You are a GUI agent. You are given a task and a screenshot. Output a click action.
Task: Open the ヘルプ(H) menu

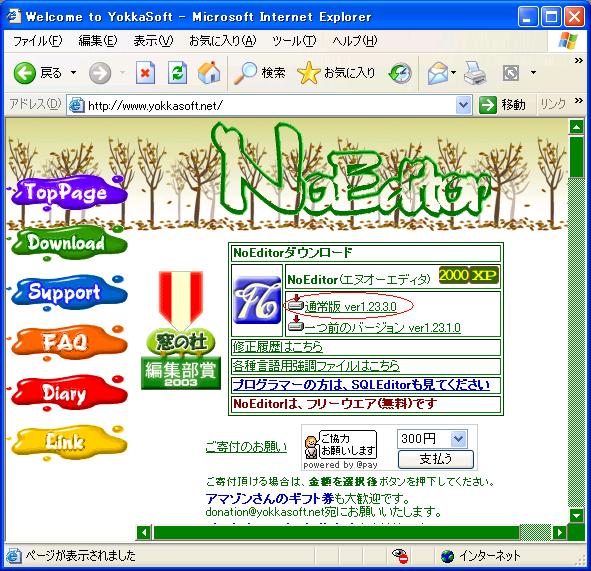click(x=355, y=40)
